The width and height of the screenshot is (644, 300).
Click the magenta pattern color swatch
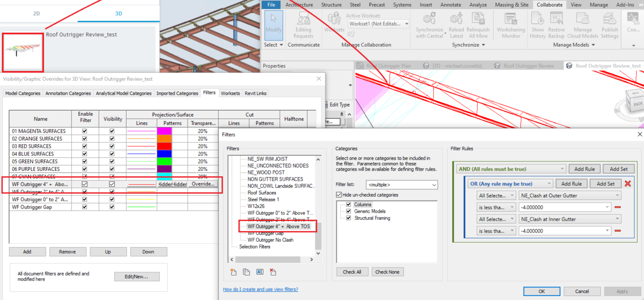tap(164, 131)
